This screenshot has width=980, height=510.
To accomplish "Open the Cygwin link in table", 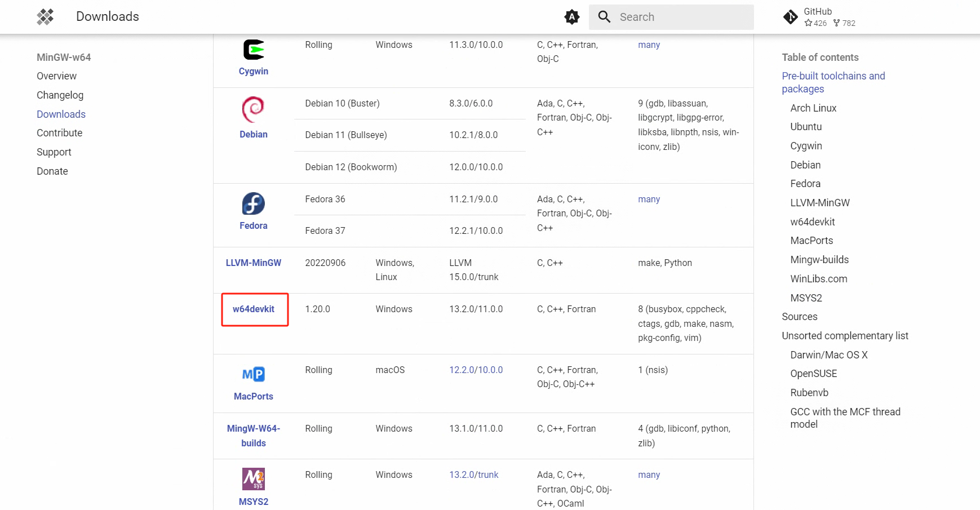I will tap(254, 71).
